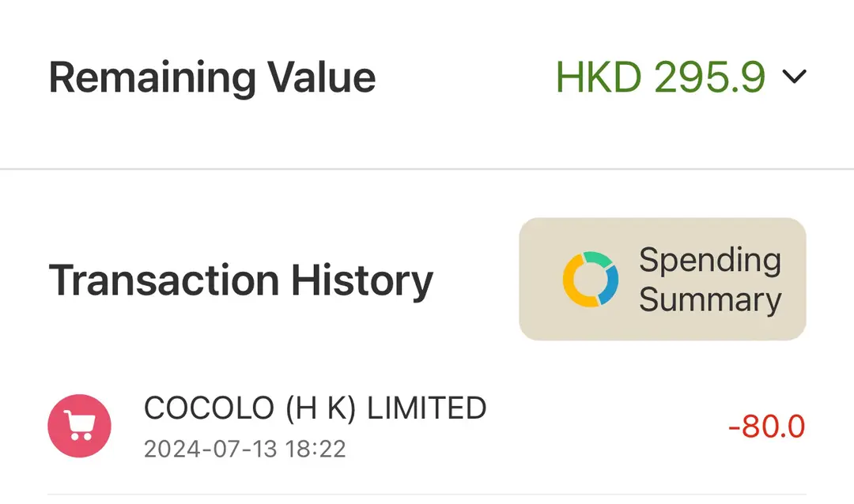Tap the word LIMITED in merchant name
The width and height of the screenshot is (854, 504).
(426, 408)
